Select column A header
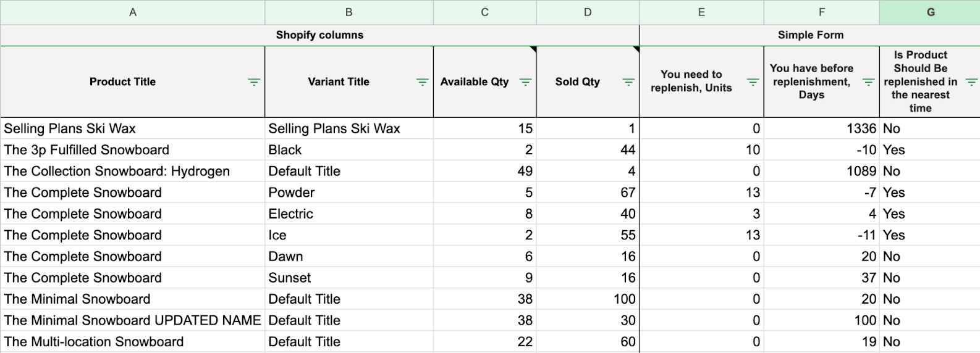The image size is (980, 353). (x=133, y=12)
